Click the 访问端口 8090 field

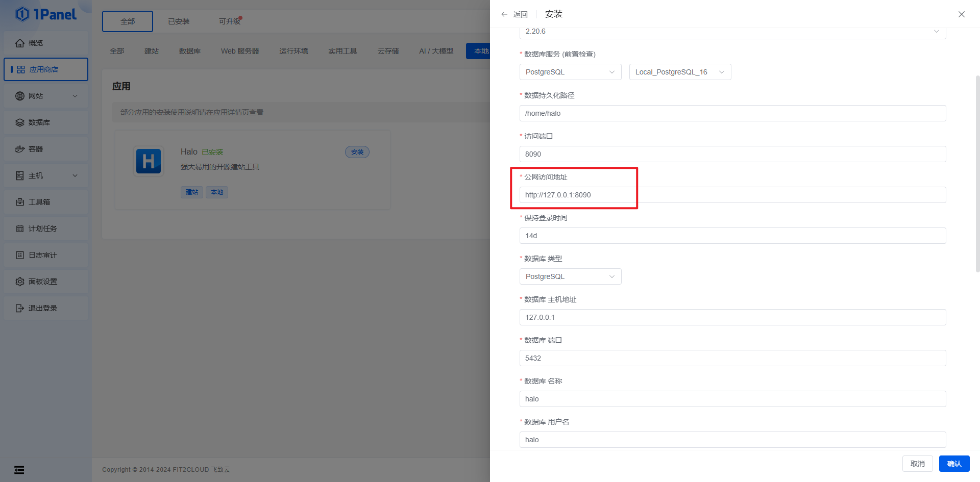coord(732,154)
